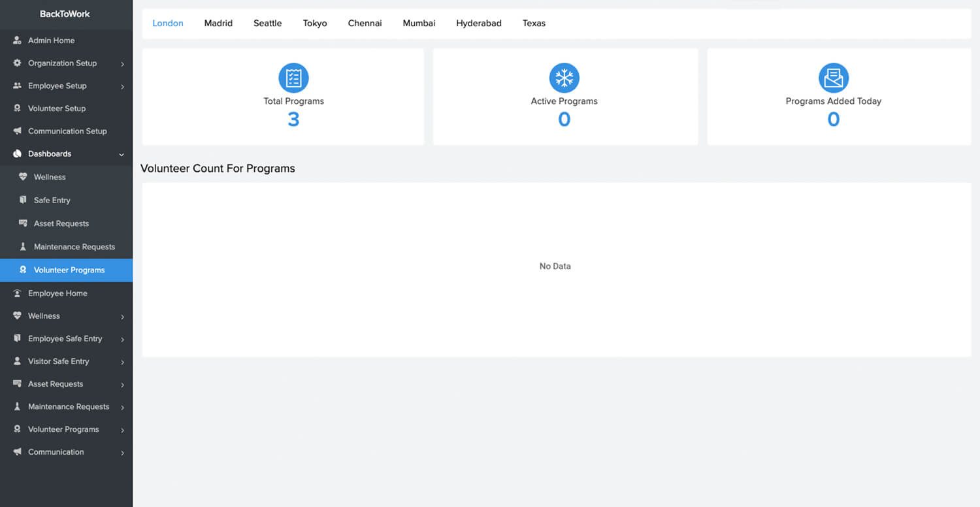Open Asset Requests dashboard link
This screenshot has width=980, height=507.
61,223
